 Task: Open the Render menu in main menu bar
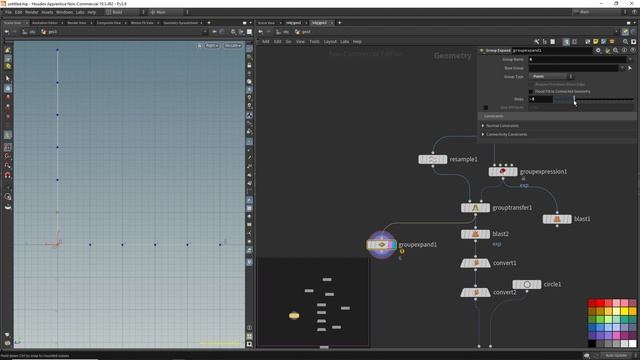pos(32,12)
